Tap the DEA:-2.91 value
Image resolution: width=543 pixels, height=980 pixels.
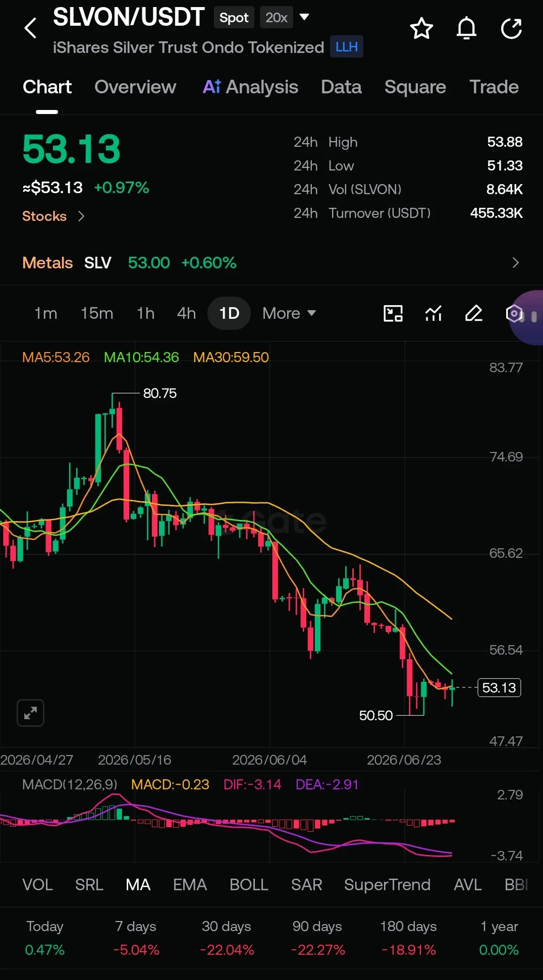click(x=327, y=784)
